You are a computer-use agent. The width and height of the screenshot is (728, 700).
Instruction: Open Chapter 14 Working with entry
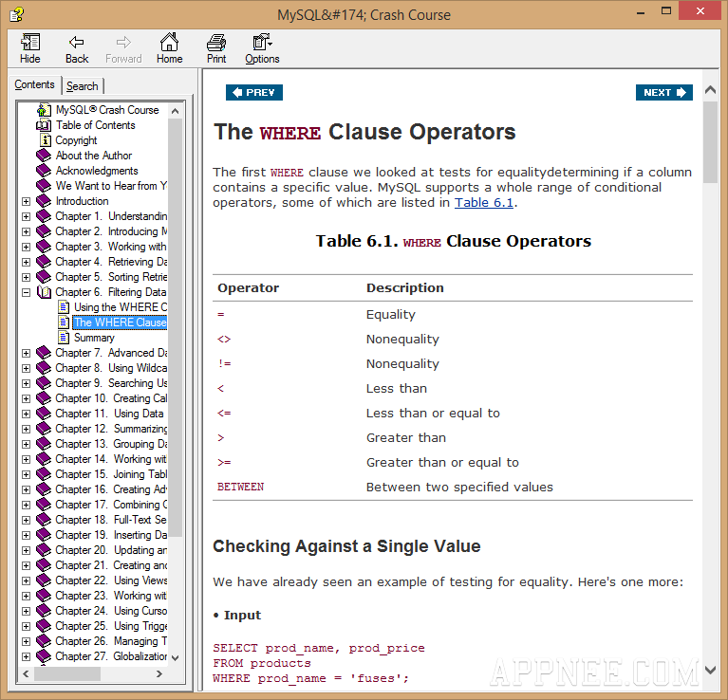coord(111,459)
